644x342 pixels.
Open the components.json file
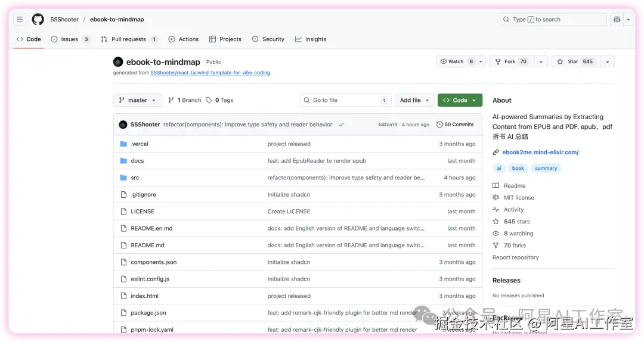click(154, 262)
